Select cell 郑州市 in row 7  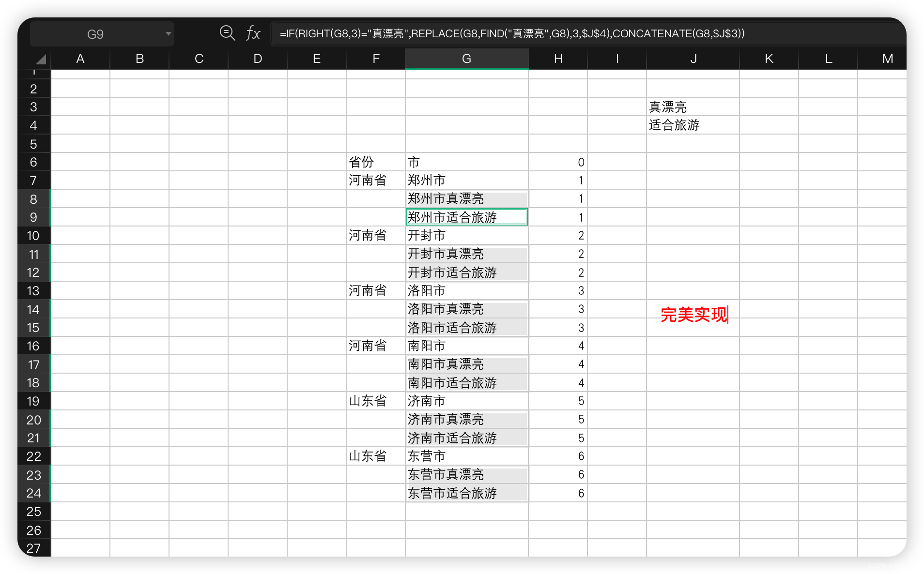pyautogui.click(x=467, y=181)
